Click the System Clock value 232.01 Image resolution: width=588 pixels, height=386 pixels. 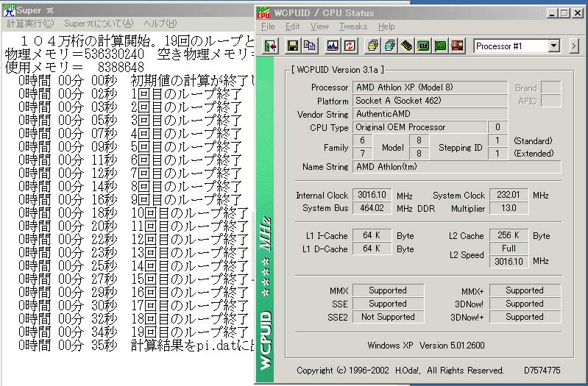[x=509, y=195]
